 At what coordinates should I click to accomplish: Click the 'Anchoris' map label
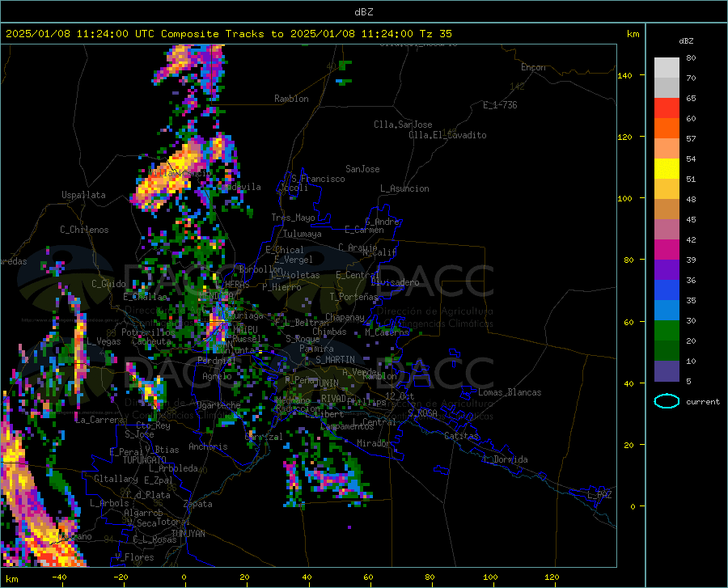point(208,446)
